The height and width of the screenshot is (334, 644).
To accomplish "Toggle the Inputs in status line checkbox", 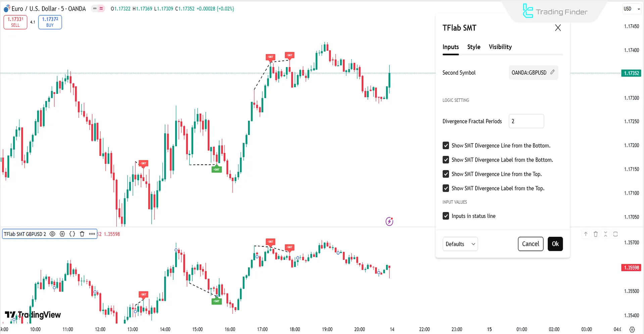I will point(446,216).
